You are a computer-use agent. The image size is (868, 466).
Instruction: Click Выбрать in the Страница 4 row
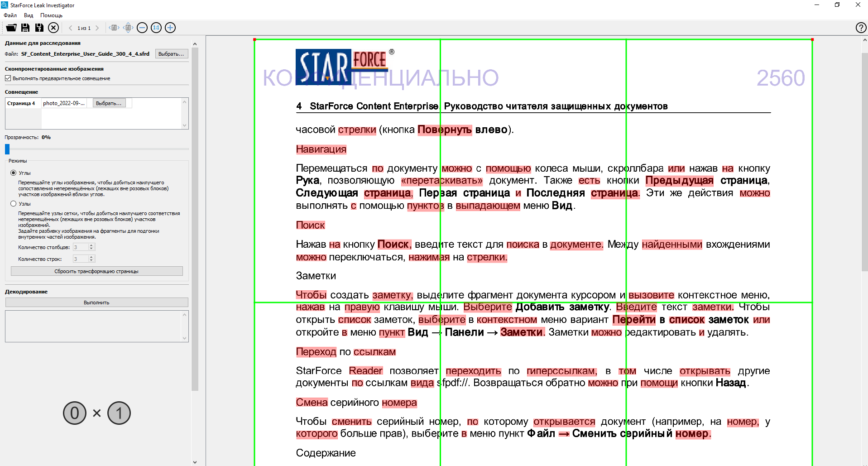click(109, 103)
